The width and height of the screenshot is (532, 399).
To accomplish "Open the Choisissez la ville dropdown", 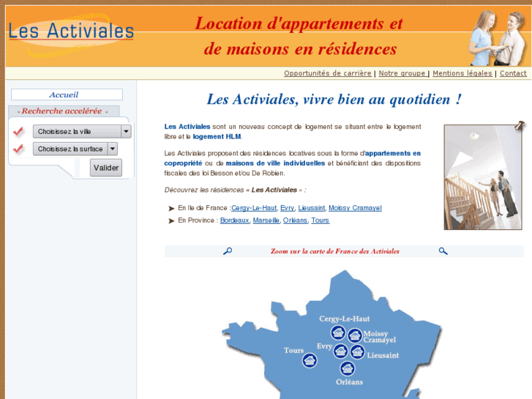I will [x=82, y=132].
